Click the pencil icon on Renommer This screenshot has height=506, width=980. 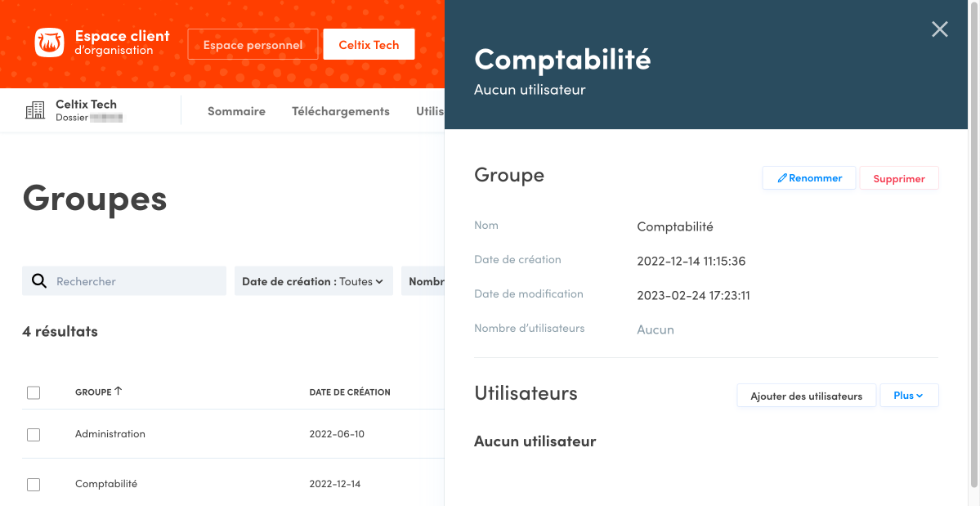coord(782,178)
